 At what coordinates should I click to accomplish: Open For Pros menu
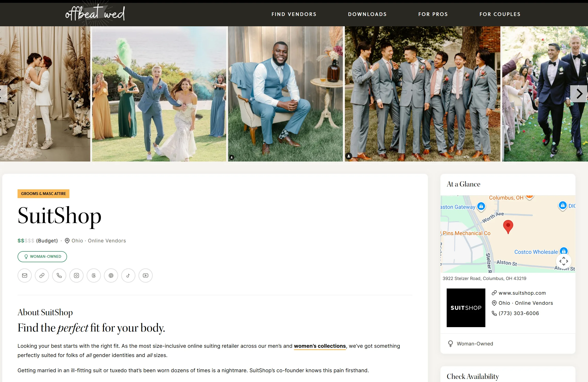click(x=433, y=14)
